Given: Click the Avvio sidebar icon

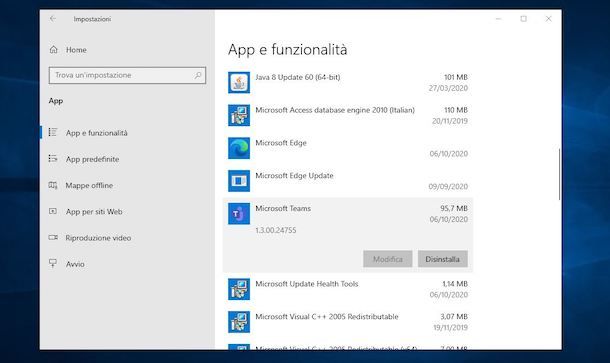Looking at the screenshot, I should click(x=53, y=263).
